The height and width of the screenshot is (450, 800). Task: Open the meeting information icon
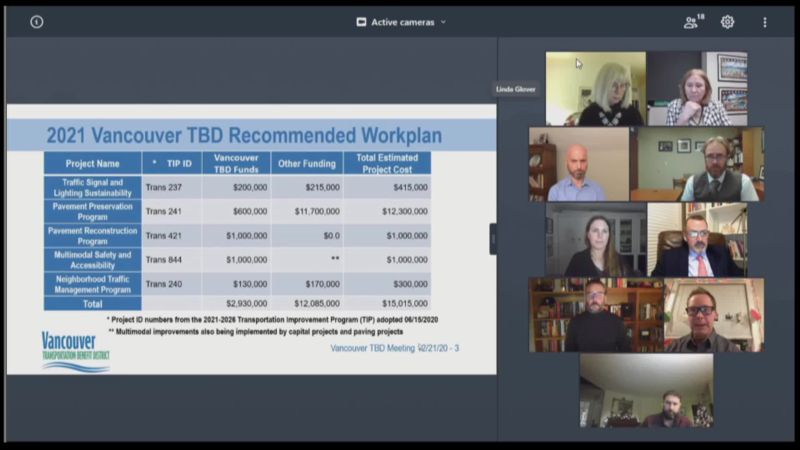pos(37,21)
